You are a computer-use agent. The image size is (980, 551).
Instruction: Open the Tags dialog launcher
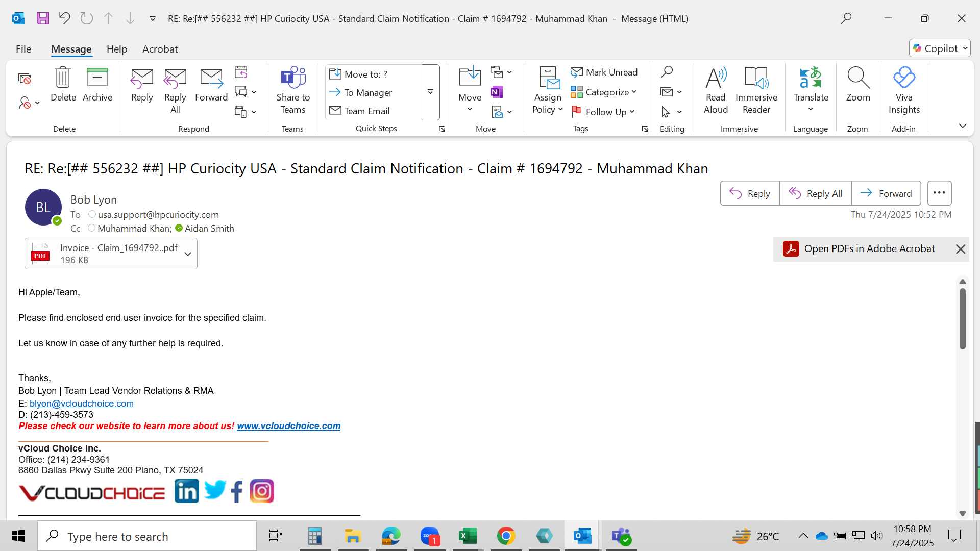[x=645, y=129]
